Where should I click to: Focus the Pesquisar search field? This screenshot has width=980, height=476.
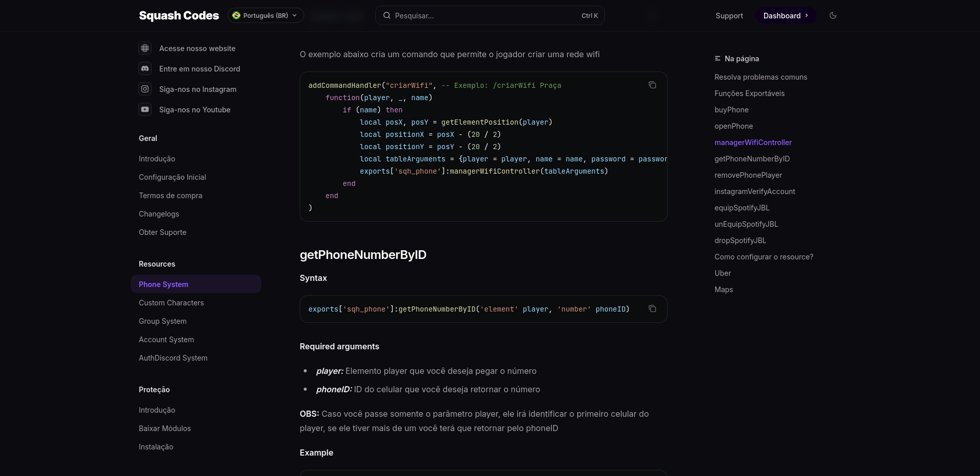pos(485,16)
